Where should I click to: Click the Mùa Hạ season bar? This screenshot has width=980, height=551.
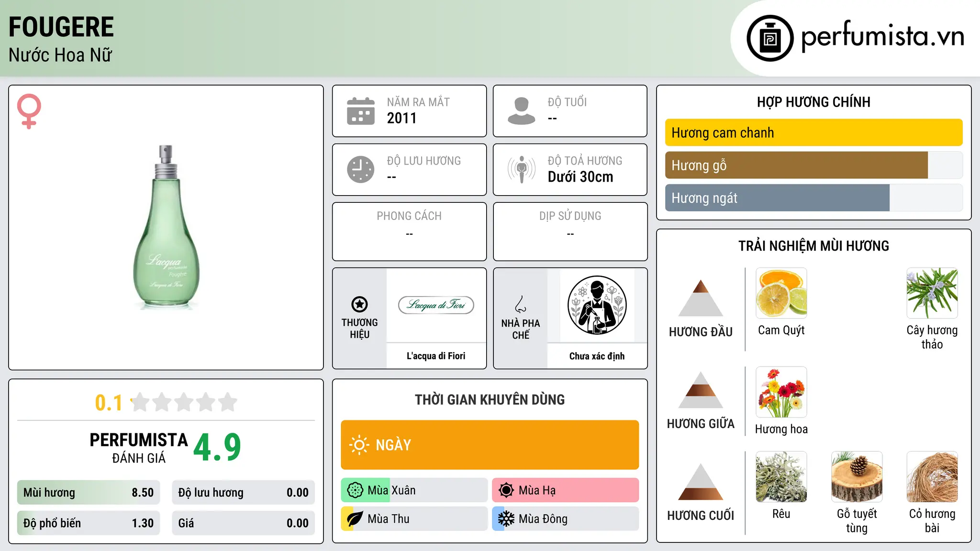click(x=565, y=490)
